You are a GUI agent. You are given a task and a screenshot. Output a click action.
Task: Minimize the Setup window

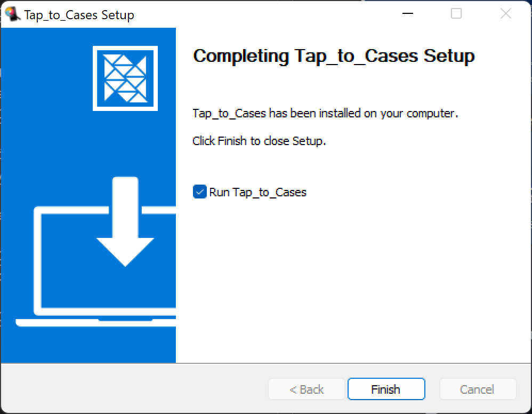coord(407,14)
